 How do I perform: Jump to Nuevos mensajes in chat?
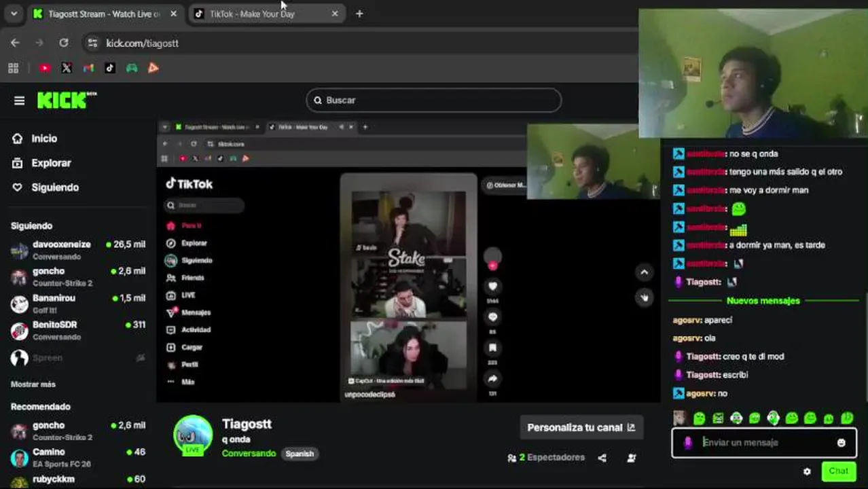(763, 300)
